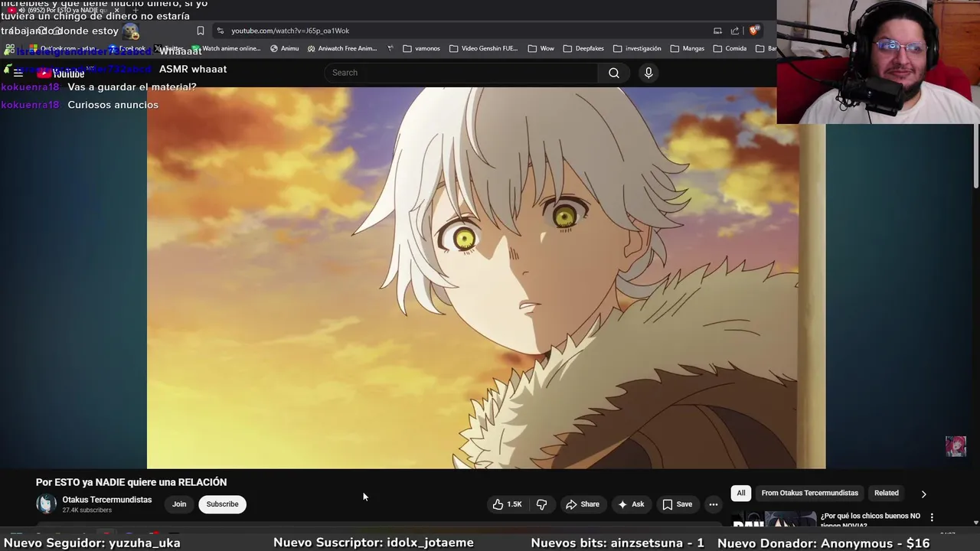Screen dimensions: 980x551
Task: Go to the YouTube home logo
Action: click(60, 73)
